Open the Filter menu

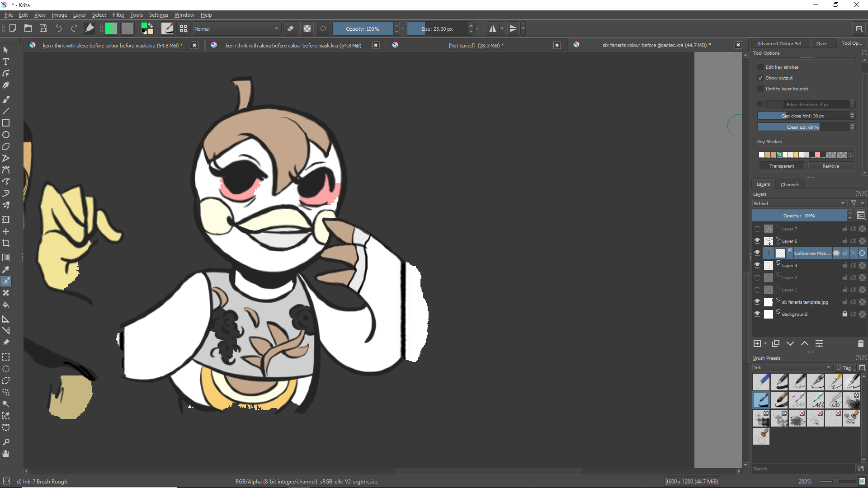[118, 15]
